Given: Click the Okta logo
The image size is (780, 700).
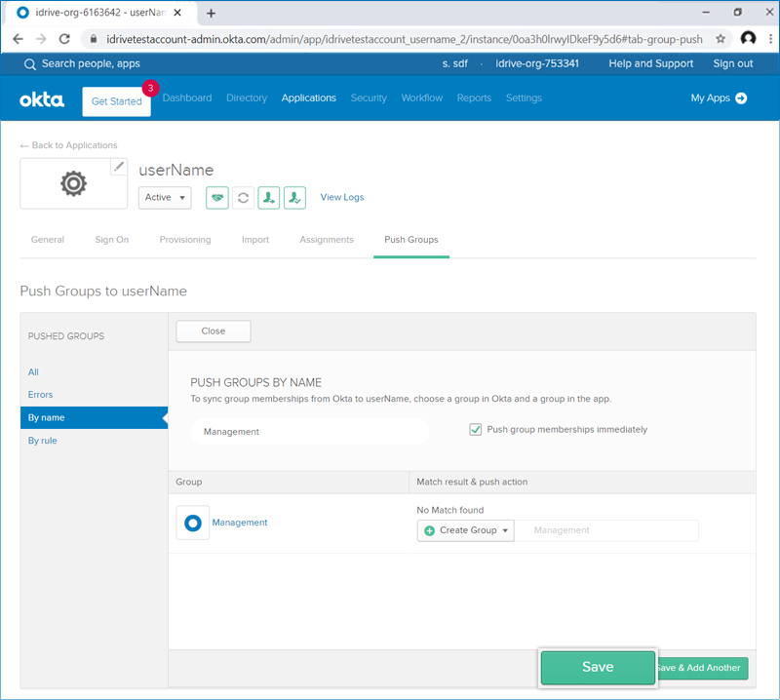Looking at the screenshot, I should point(42,99).
